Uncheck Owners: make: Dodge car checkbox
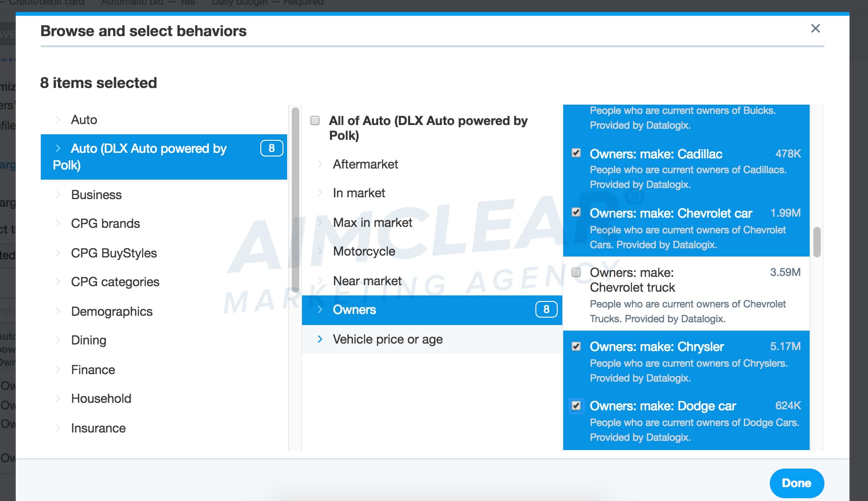This screenshot has width=868, height=501. pyautogui.click(x=576, y=406)
